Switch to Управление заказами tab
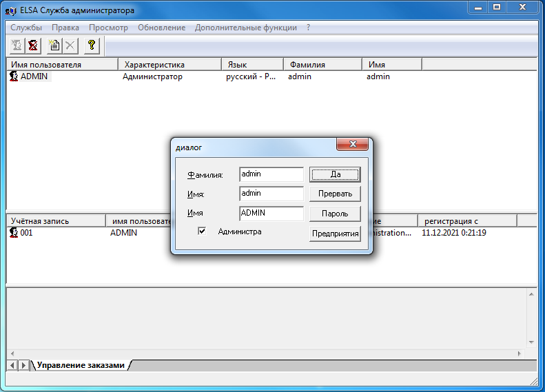This screenshot has height=392, width=545. tap(81, 365)
